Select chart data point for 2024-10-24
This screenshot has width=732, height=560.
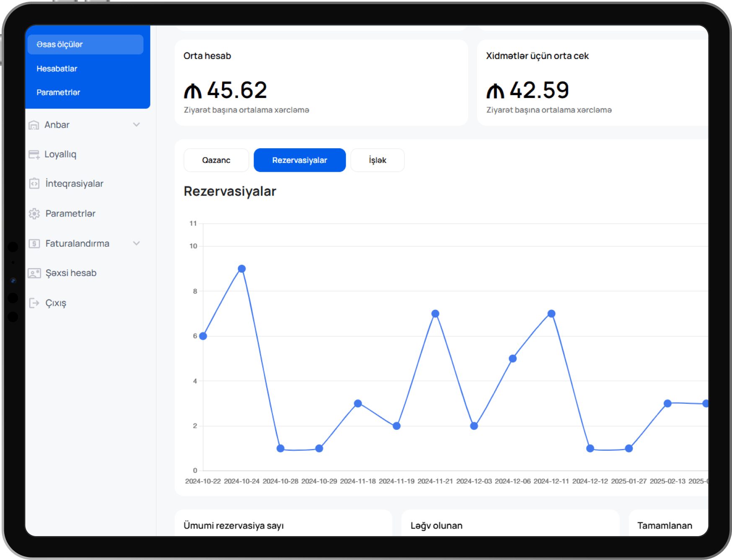pos(242,269)
